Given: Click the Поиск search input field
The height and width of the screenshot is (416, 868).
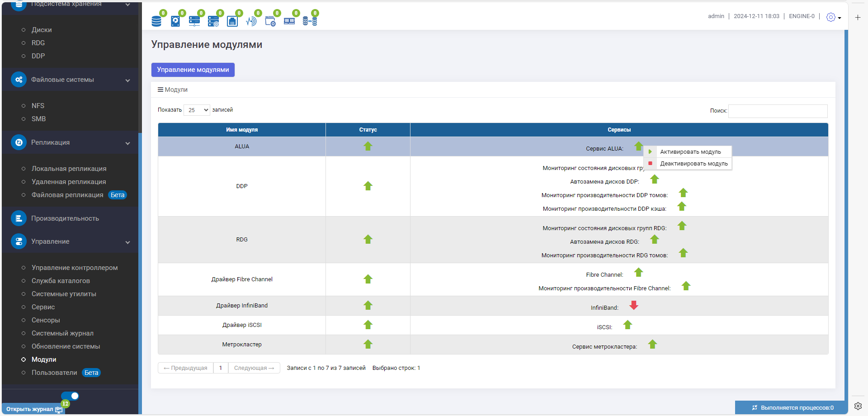Looking at the screenshot, I should [x=778, y=111].
